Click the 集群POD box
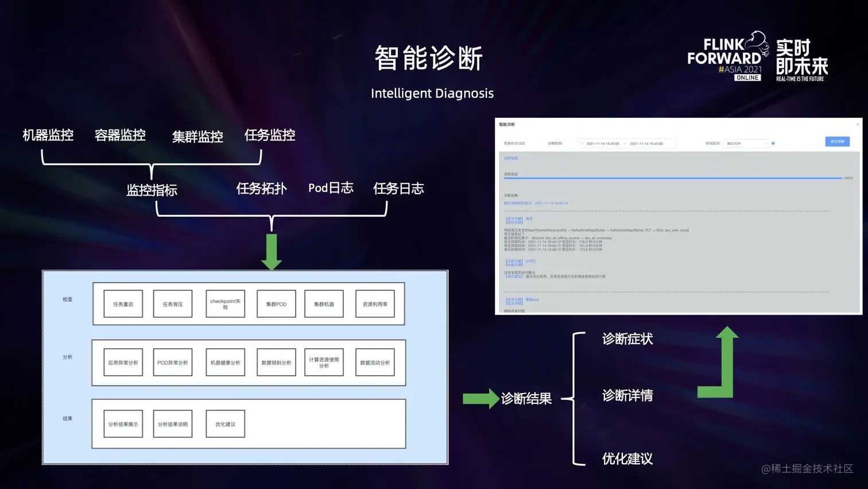 [276, 304]
